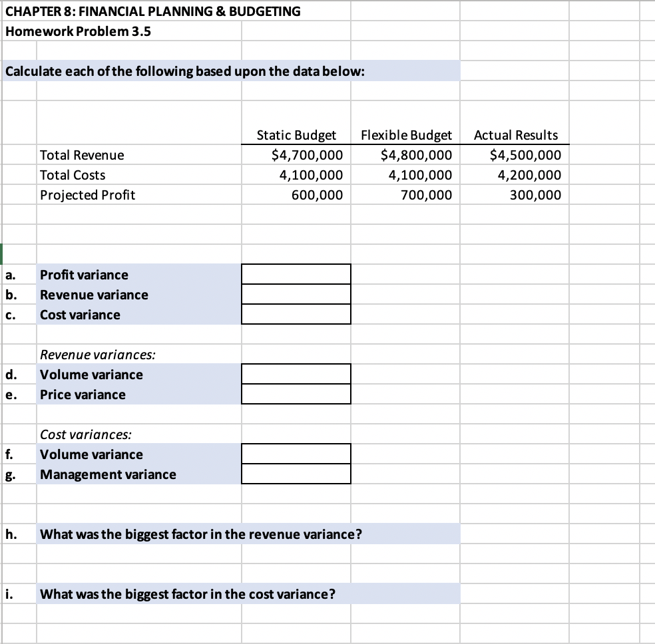Select the Volume variance box under Cost variances

tap(296, 454)
